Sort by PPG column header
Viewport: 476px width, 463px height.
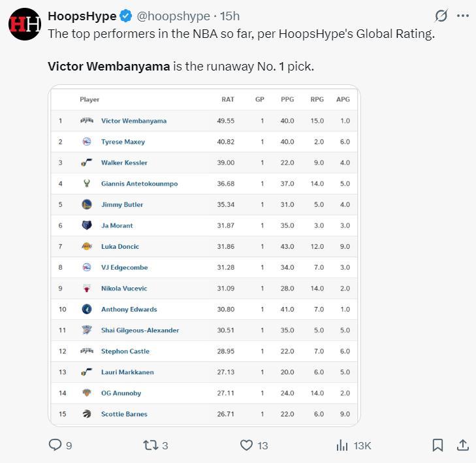click(287, 99)
